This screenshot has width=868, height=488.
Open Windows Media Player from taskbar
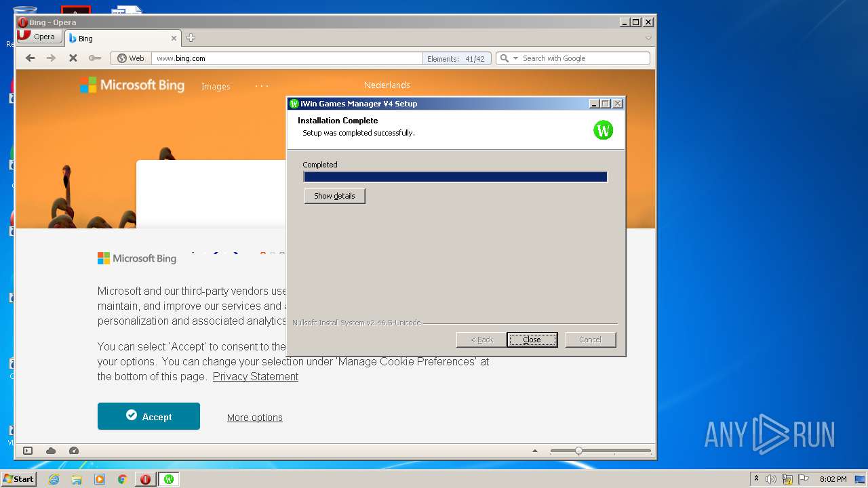point(100,479)
